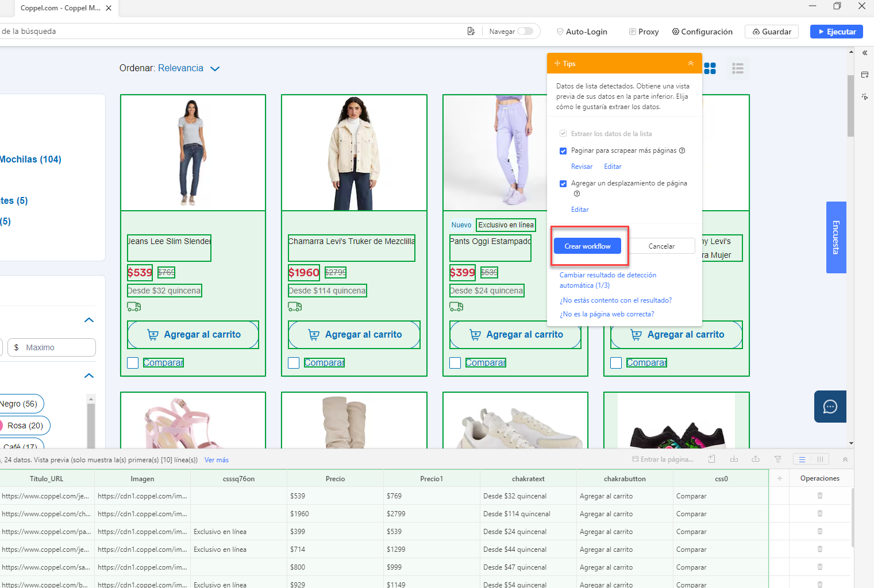Click Editar link below page scroll option

click(580, 210)
